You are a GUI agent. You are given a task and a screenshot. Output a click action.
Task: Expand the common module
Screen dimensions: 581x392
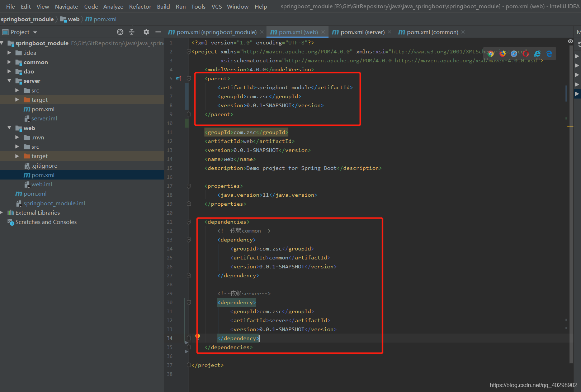[9, 62]
